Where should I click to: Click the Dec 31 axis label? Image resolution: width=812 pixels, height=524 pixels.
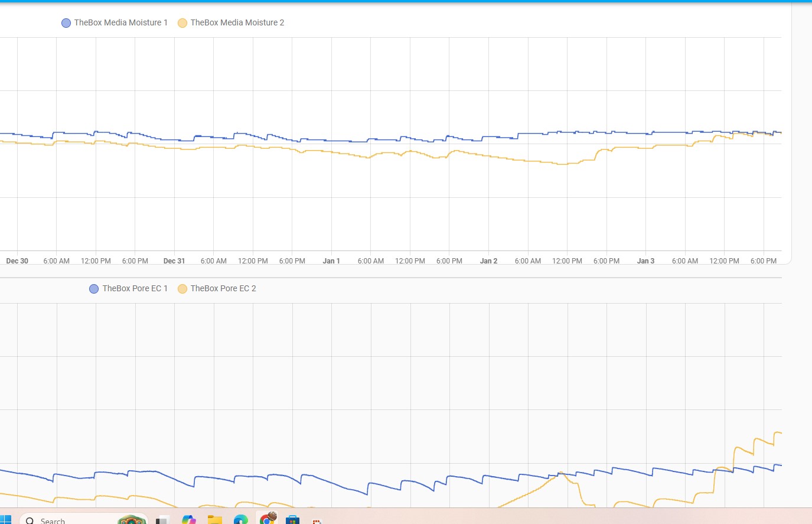tap(174, 261)
